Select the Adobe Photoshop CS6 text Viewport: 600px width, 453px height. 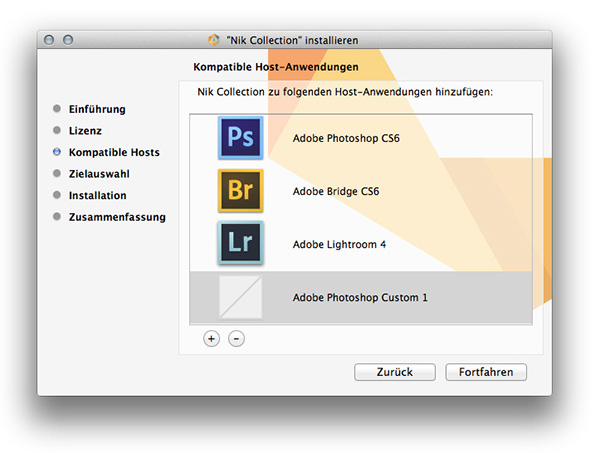(346, 138)
